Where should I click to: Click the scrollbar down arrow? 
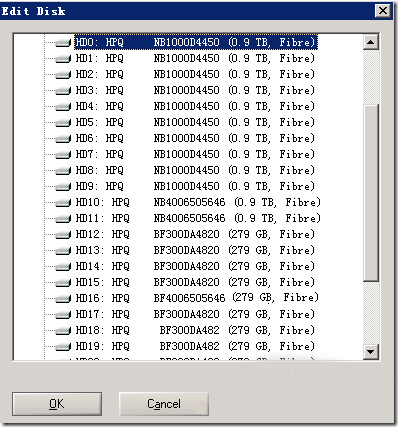tap(371, 351)
